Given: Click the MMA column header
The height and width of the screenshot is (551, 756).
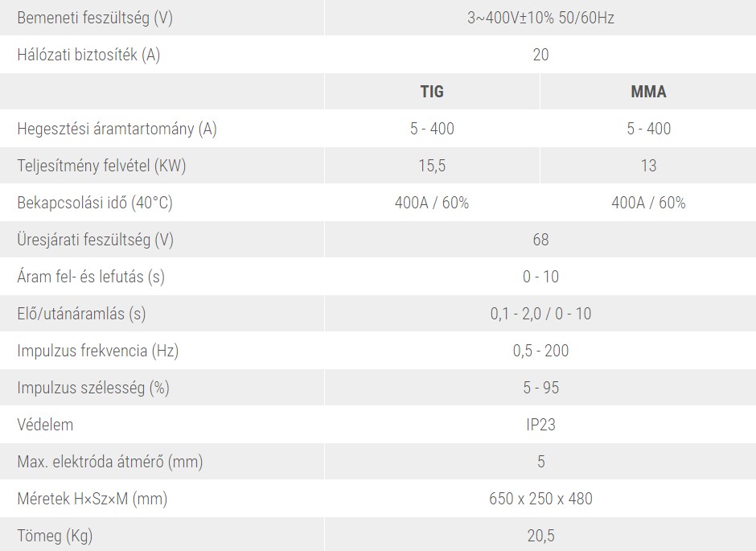Looking at the screenshot, I should [x=648, y=92].
